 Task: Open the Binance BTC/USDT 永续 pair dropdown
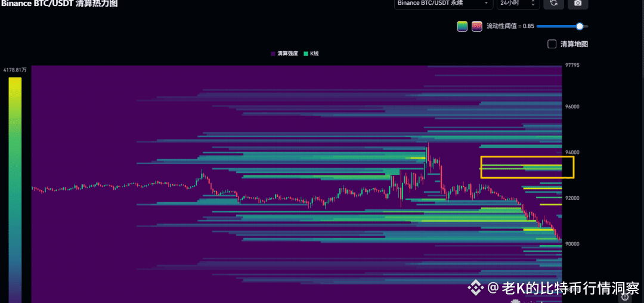[x=444, y=3]
